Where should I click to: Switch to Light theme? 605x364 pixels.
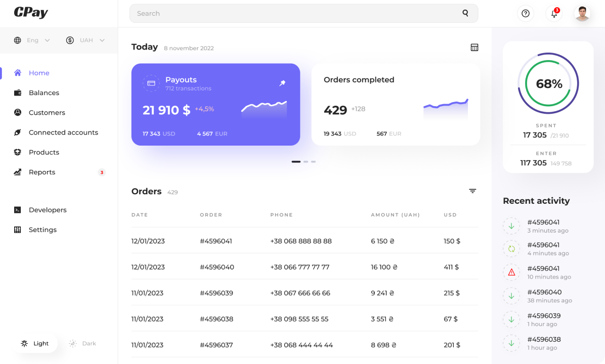[35, 343]
